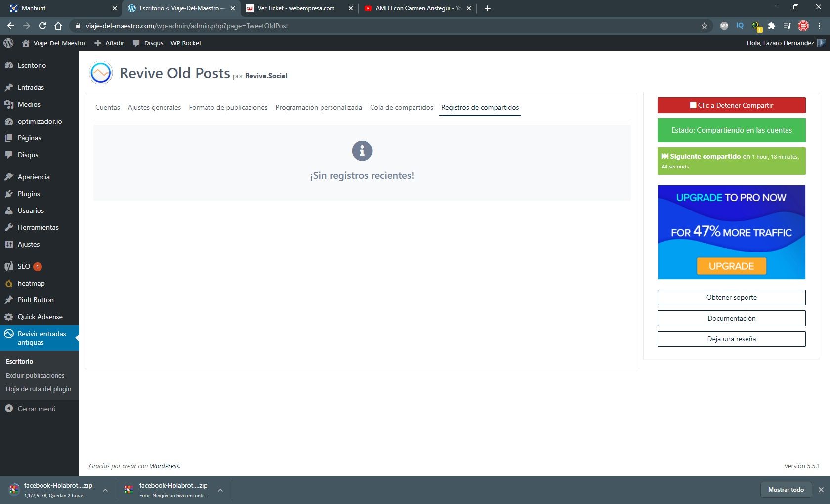
Task: Click the orange UPGRADE button
Action: [732, 266]
